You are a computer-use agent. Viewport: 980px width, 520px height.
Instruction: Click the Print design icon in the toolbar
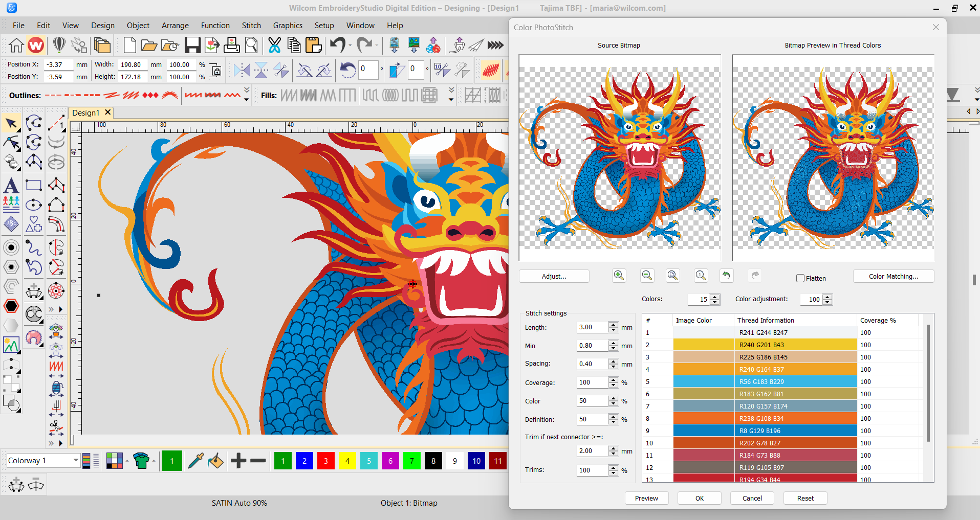(232, 45)
